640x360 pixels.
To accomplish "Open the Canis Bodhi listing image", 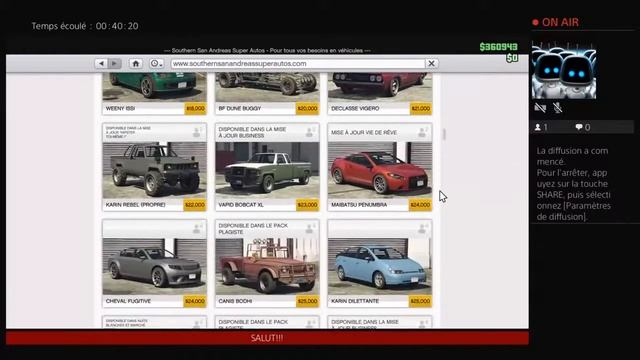I will point(267,266).
